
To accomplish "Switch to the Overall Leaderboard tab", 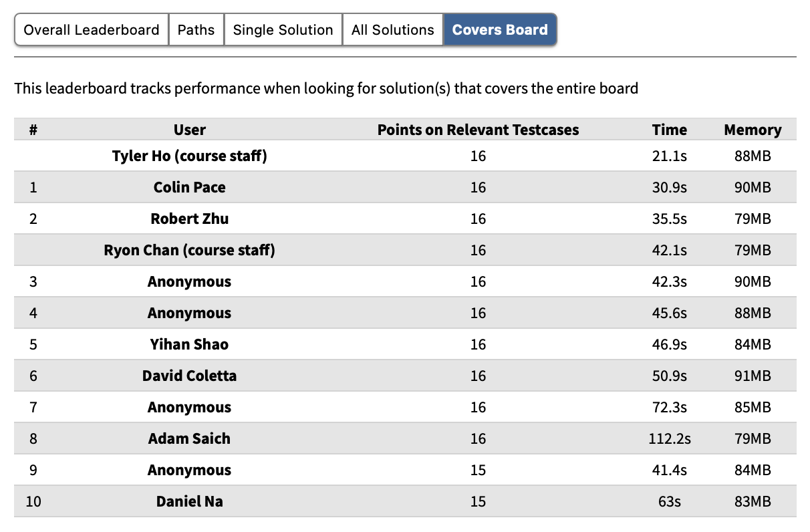I will [x=92, y=30].
